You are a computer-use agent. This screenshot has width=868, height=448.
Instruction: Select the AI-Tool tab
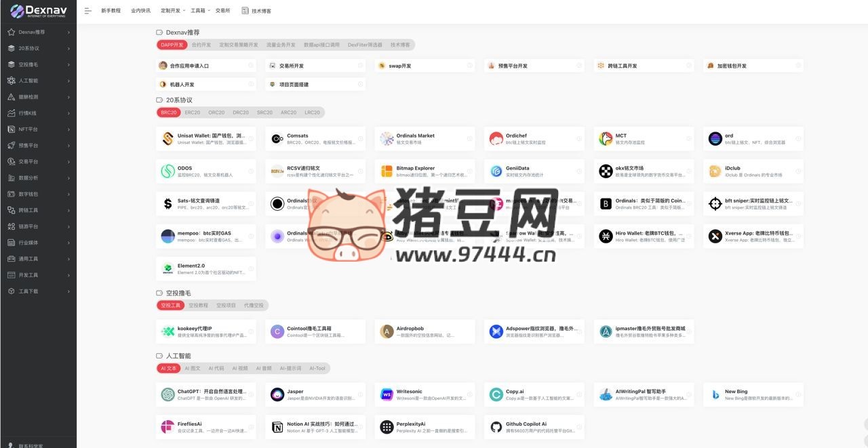point(317,369)
